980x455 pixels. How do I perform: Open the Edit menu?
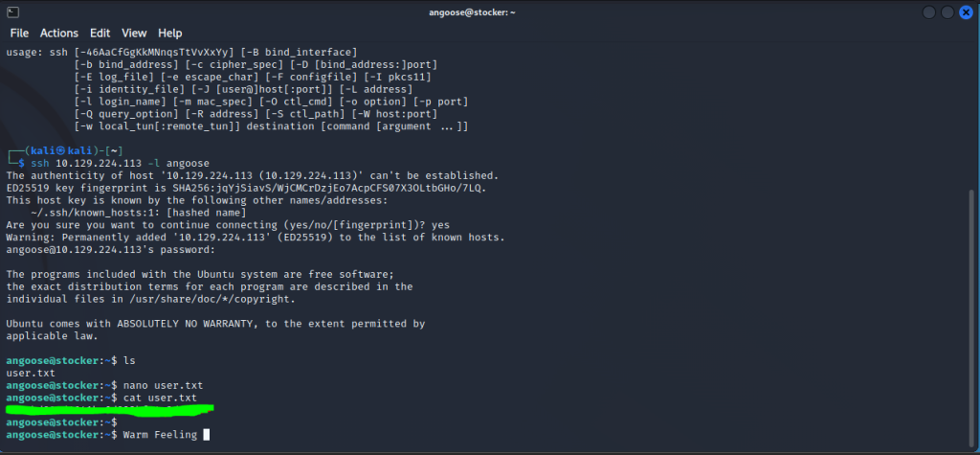[100, 34]
